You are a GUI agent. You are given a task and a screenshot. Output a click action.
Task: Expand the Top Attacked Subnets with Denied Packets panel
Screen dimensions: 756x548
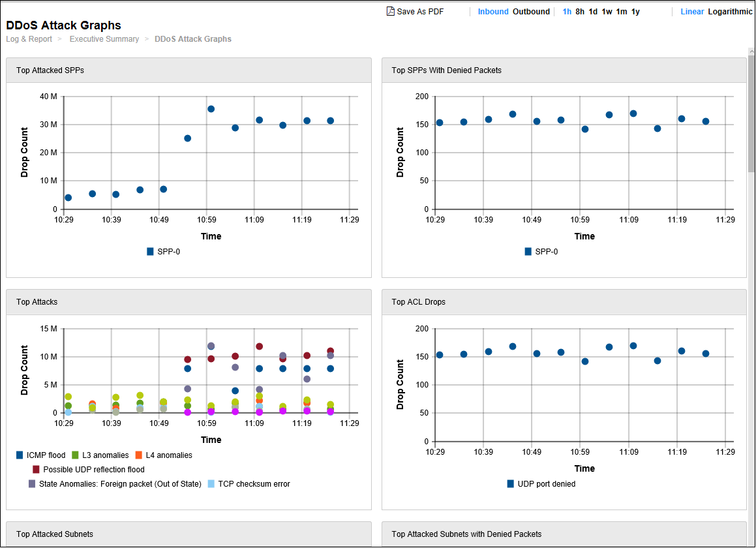point(564,534)
